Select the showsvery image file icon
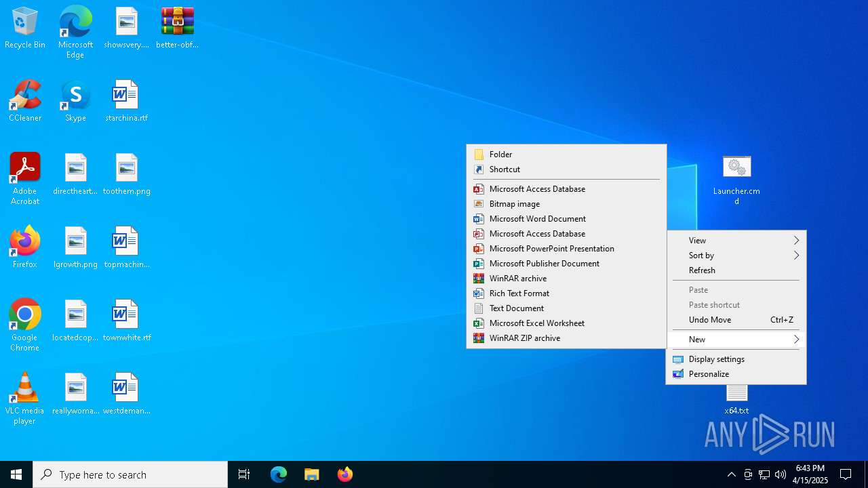The width and height of the screenshot is (868, 488). (x=126, y=28)
